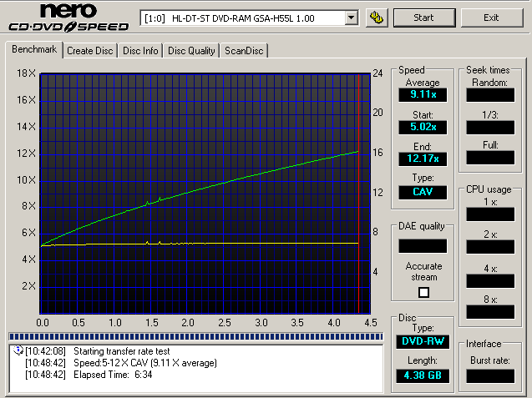This screenshot has width=532, height=398.
Task: Select log line 'Starting transfer rate test'
Action: 121,351
